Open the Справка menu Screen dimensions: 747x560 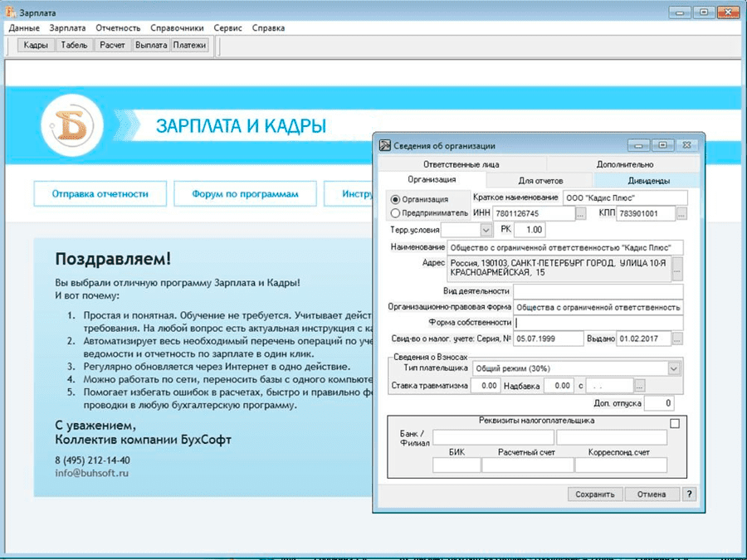click(x=268, y=28)
